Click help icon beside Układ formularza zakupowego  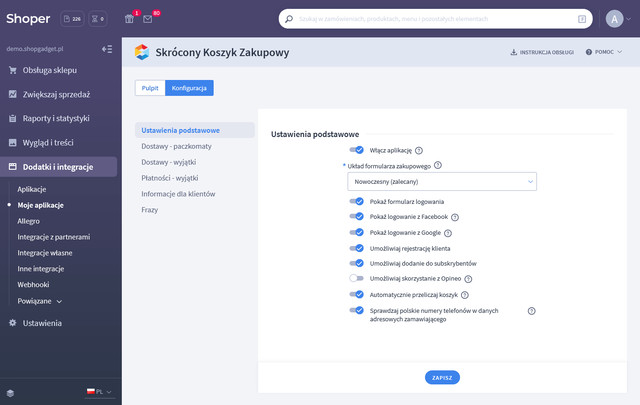pos(438,165)
